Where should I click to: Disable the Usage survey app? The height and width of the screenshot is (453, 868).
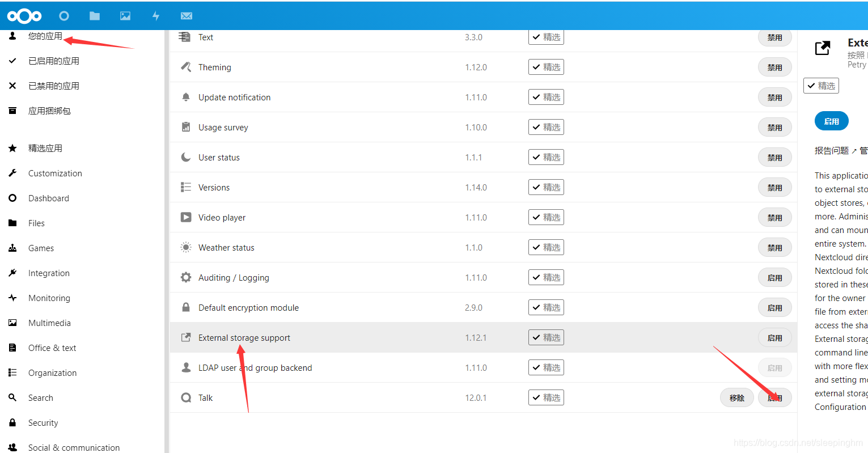(775, 128)
